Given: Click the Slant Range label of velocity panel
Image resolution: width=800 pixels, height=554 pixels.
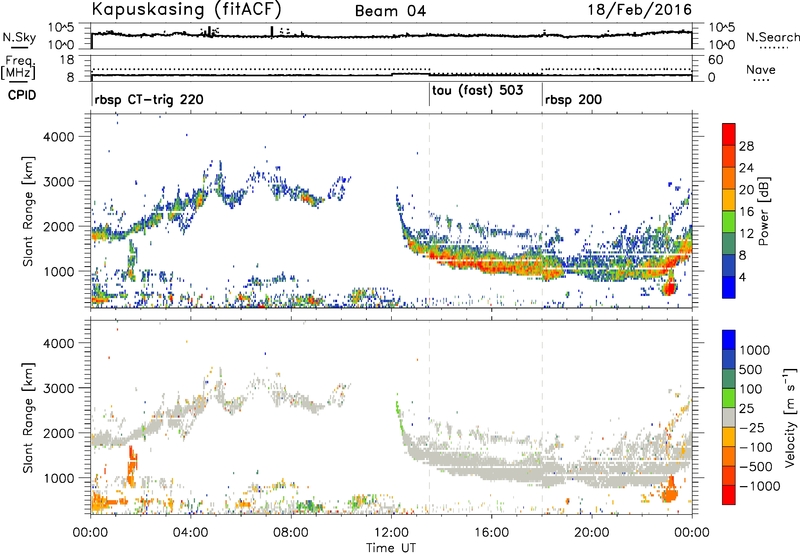Looking at the screenshot, I should point(29,418).
